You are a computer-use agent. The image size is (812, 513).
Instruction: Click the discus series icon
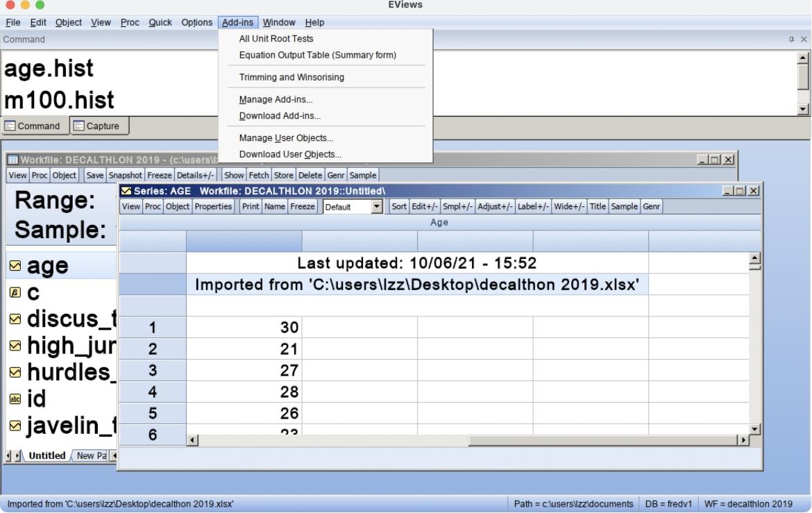pos(16,319)
